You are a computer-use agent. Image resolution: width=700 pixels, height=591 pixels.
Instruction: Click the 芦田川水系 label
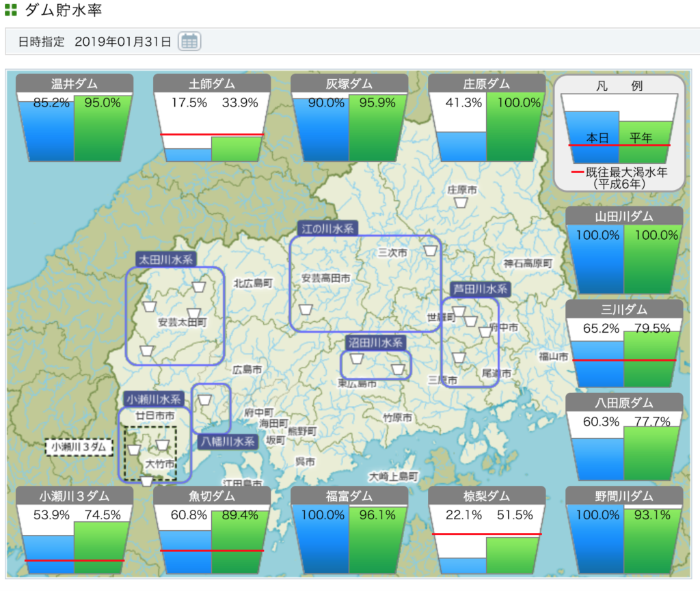[481, 289]
